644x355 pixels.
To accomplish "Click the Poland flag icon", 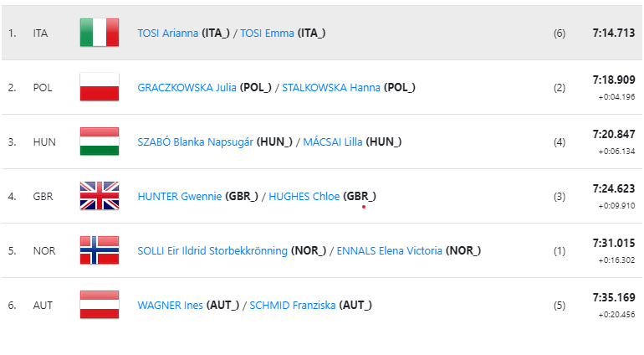I will (100, 87).
